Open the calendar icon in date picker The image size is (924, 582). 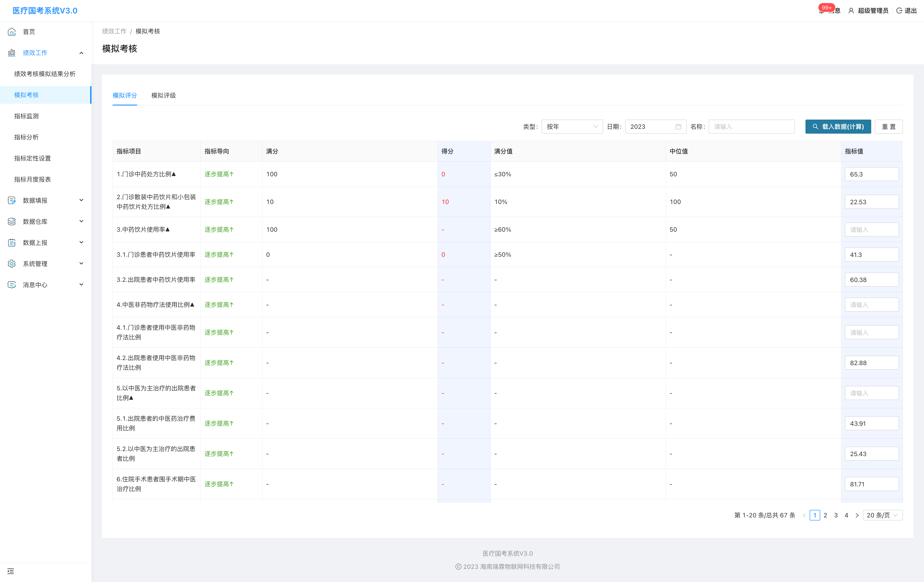(x=678, y=127)
